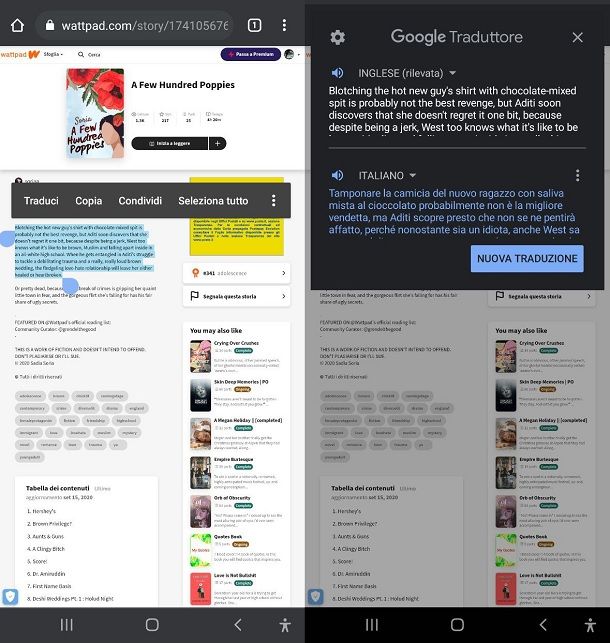Open Love Is Not Bullshit story, left screen
610x643 pixels.
[x=237, y=588]
